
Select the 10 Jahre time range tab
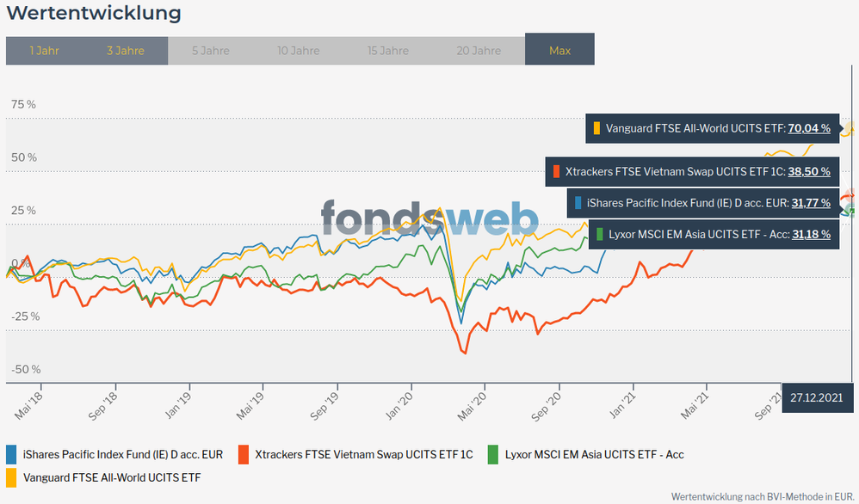click(x=299, y=51)
